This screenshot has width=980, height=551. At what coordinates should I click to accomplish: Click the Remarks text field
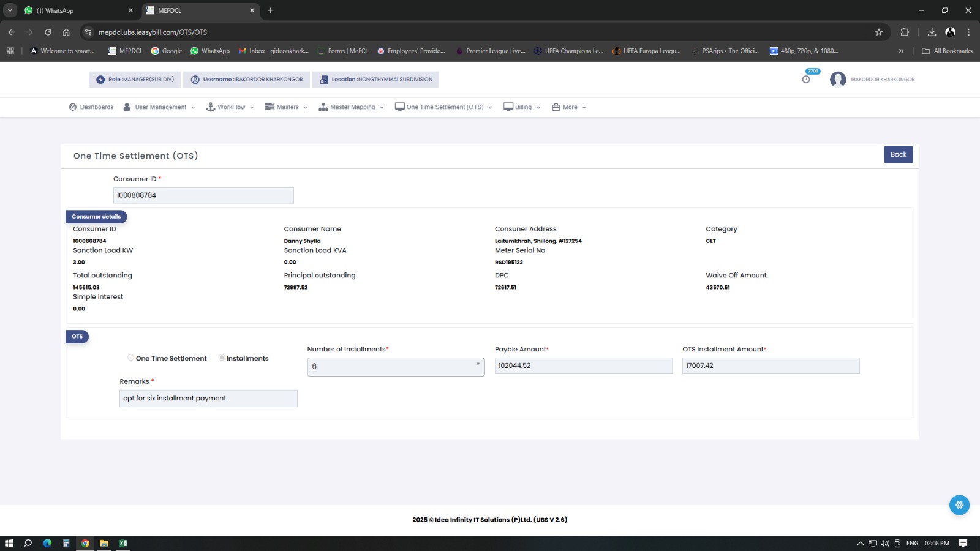(x=208, y=399)
